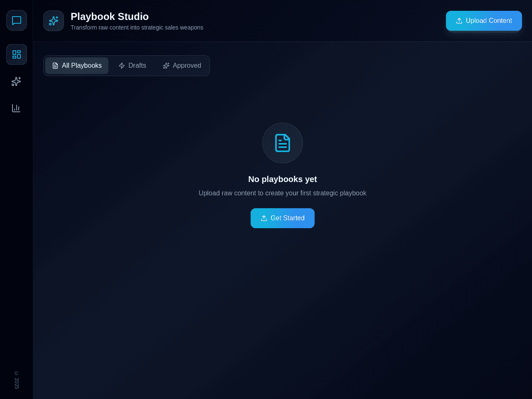The image size is (532, 399).
Task: Click the Playbook Studio sparkles logo
Action: [x=54, y=21]
